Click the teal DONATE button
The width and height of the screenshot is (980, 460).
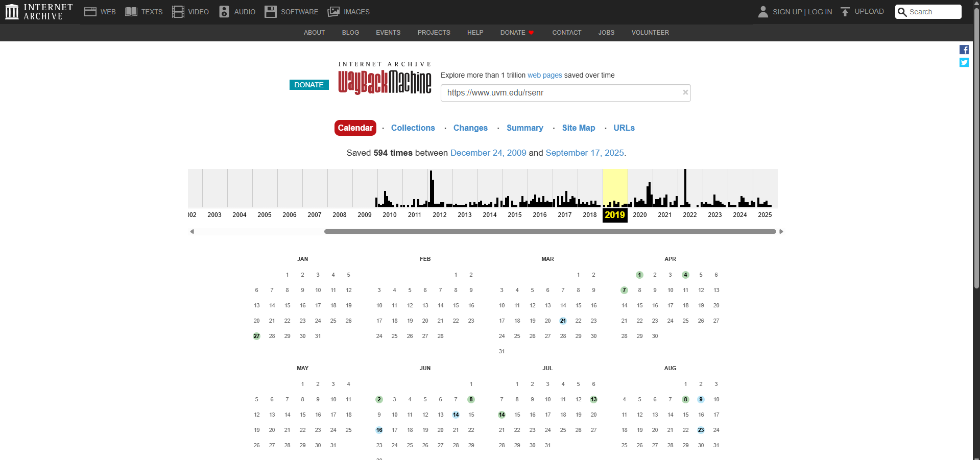309,85
